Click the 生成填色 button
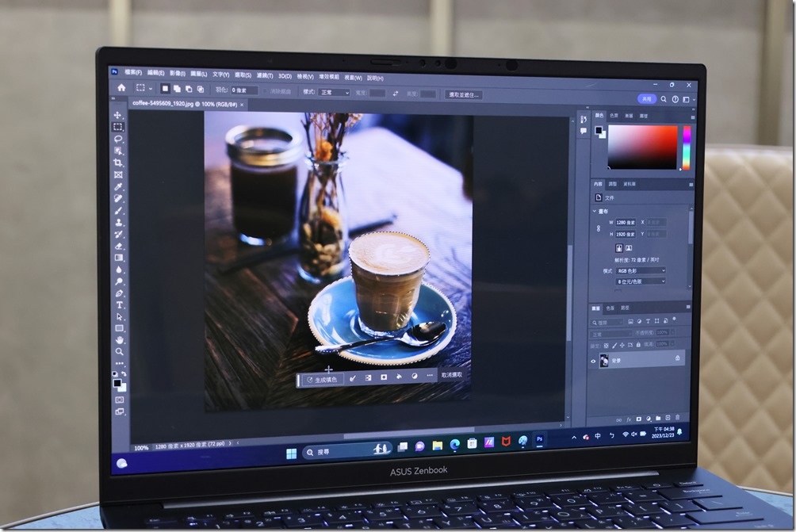The image size is (796, 532). pos(323,380)
